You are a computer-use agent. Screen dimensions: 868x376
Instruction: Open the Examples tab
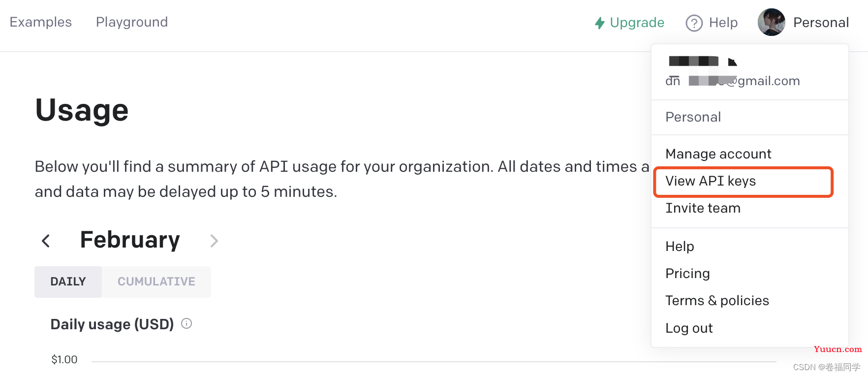(41, 22)
